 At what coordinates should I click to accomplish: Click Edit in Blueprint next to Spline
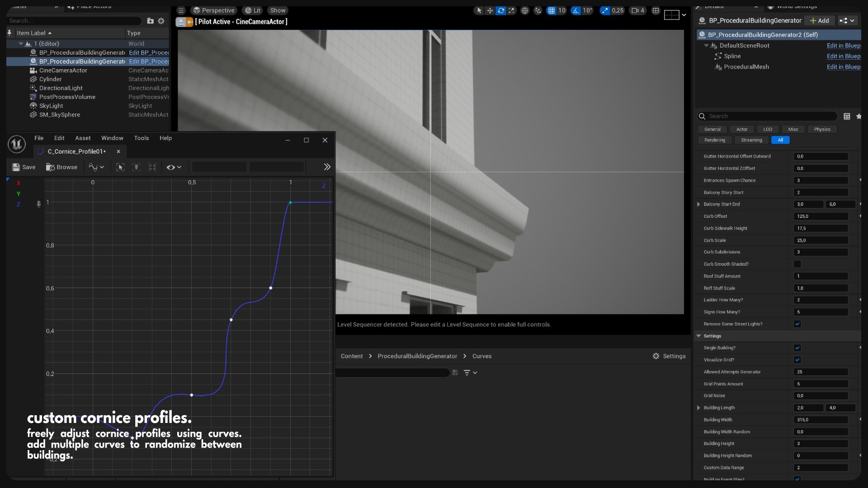coord(843,56)
